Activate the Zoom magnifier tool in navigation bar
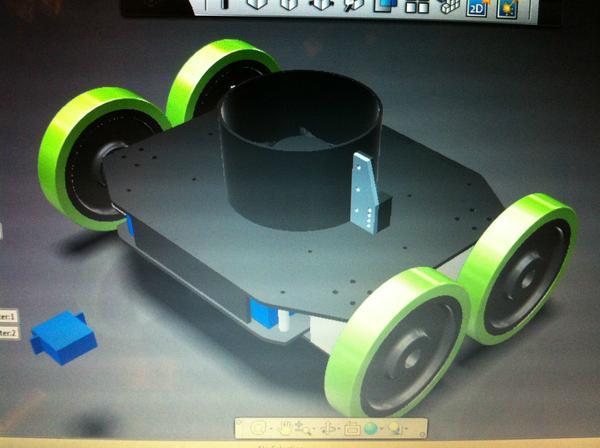Image resolution: width=600 pixels, height=448 pixels. click(305, 428)
